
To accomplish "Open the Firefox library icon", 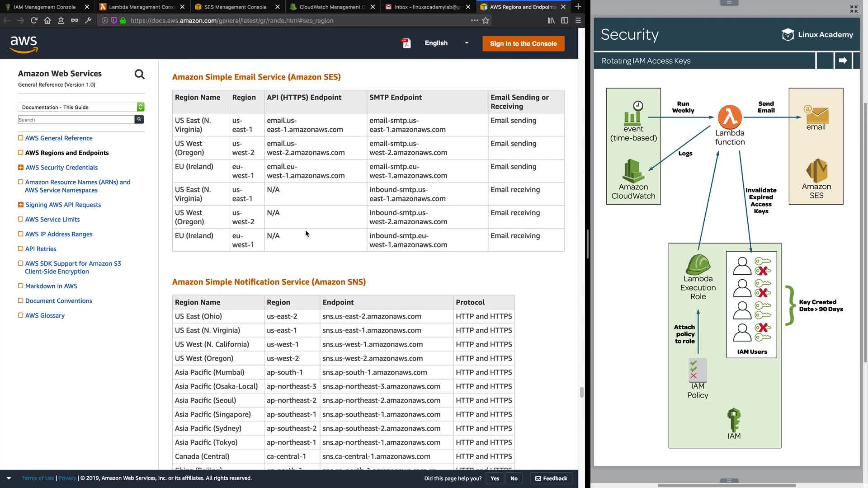I will 551,20.
